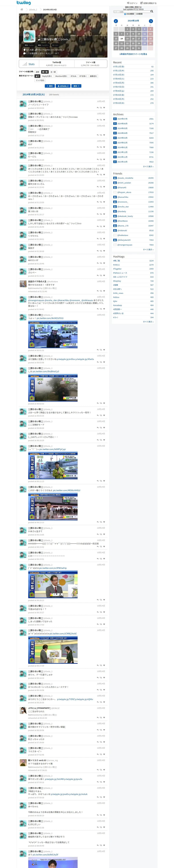The image size is (174, 868).
Task: Click the list icon beside 2024年04月 archive
Action: coord(115,133)
